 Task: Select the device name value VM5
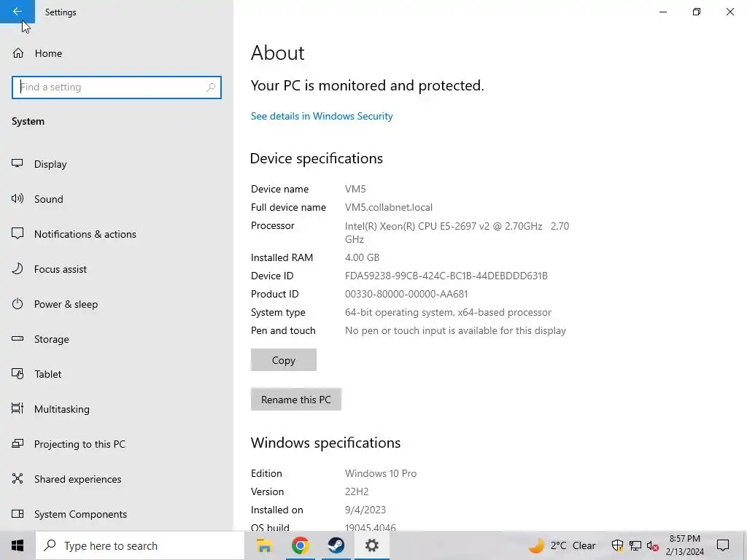pos(355,189)
